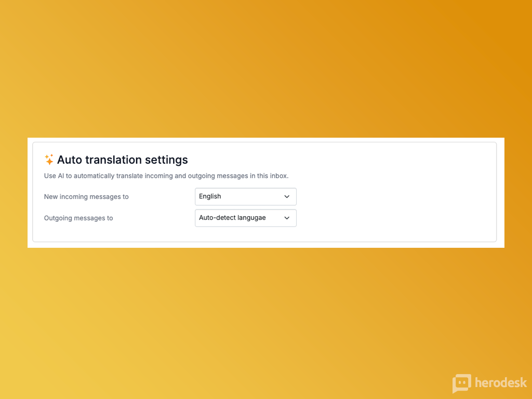
Task: Click the chevron in the Auto-detect dropdown
Action: (x=287, y=218)
